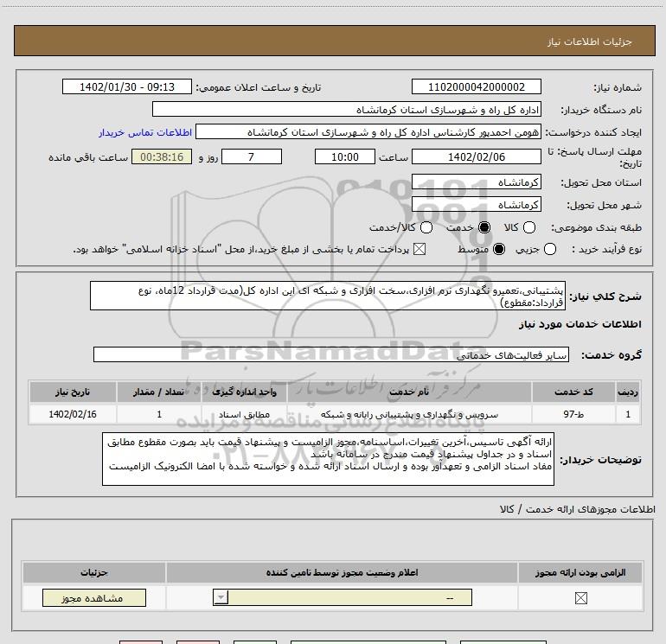The image size is (666, 644).
Task: Click the remaining days field showing 7
Action: [x=252, y=156]
